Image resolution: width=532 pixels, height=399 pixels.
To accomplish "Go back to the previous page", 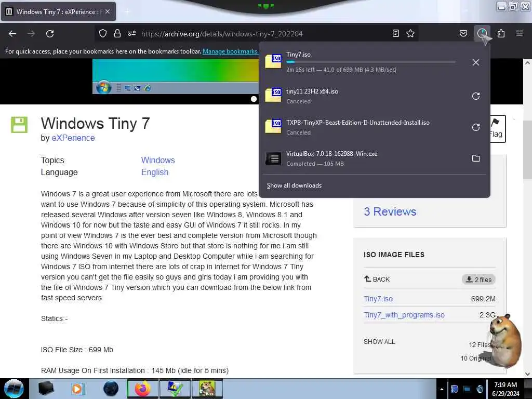I will point(12,34).
